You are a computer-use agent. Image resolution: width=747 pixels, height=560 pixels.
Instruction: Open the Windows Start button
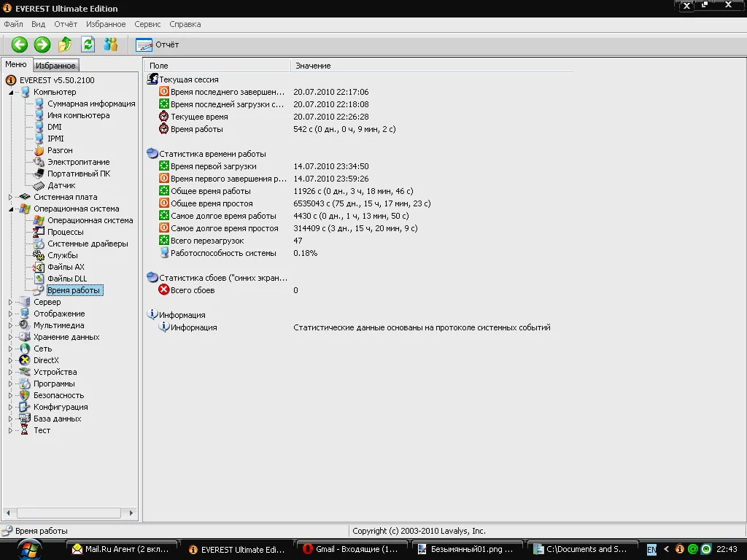pos(30,550)
